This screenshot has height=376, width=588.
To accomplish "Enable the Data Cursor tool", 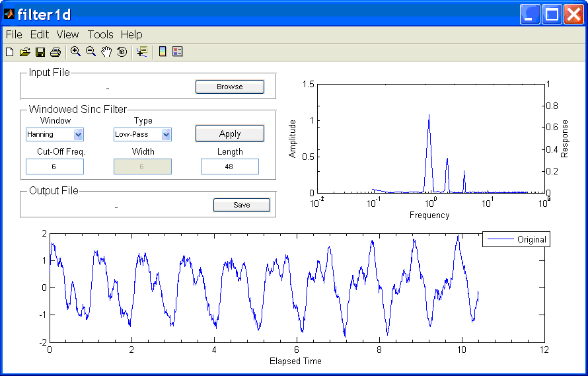I will 142,52.
